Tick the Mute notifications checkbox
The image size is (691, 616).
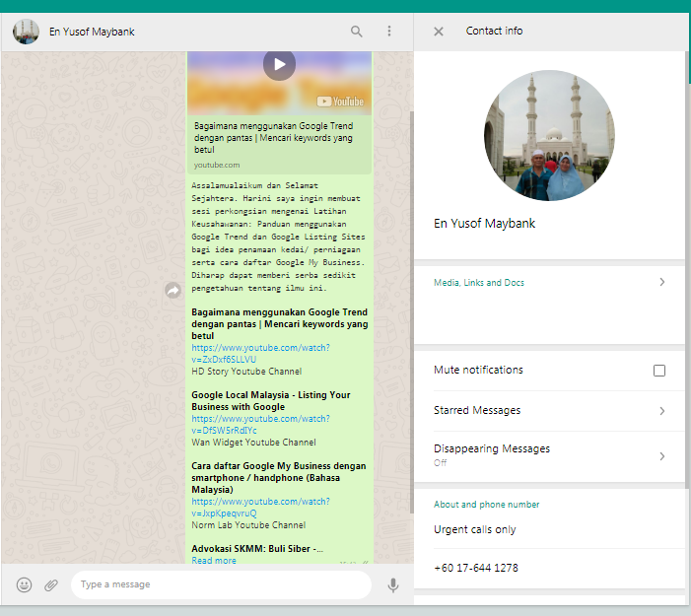[x=659, y=371]
